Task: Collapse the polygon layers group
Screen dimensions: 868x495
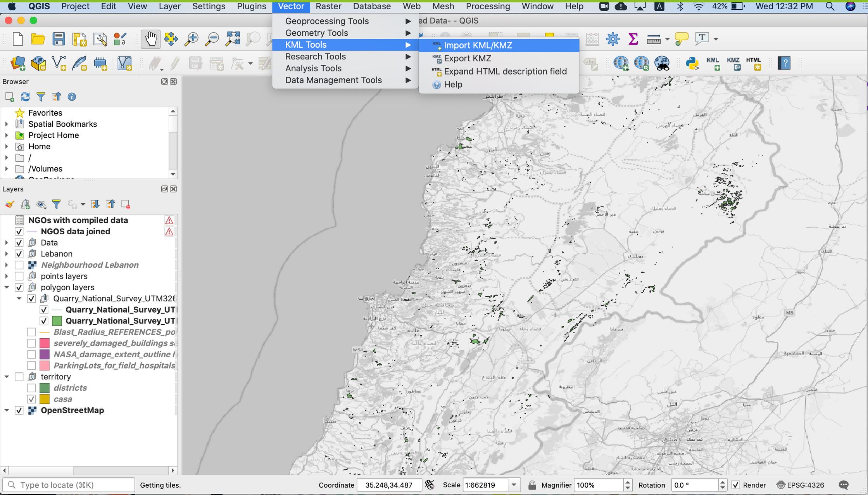Action: (7, 287)
